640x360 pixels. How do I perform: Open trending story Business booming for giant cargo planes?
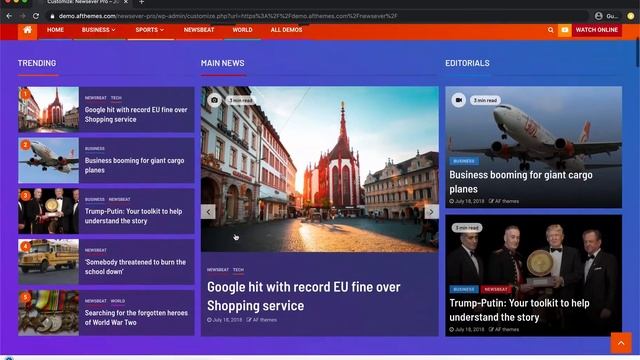[134, 165]
